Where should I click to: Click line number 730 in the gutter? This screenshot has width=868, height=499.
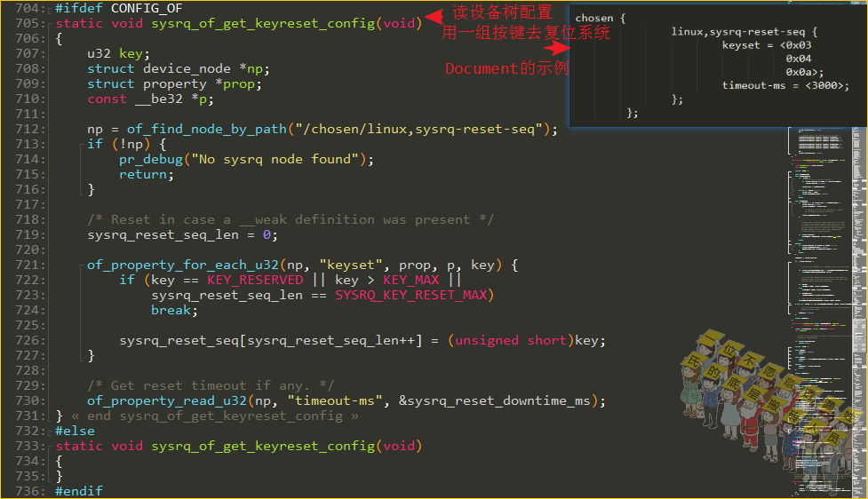pyautogui.click(x=30, y=400)
